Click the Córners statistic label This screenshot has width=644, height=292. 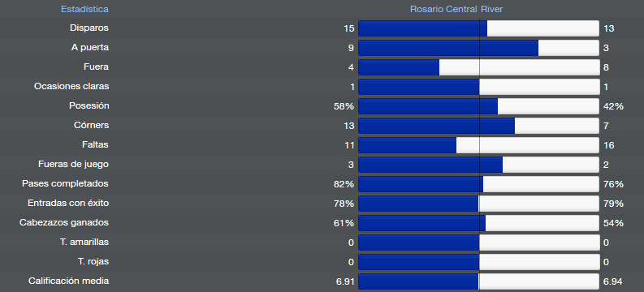point(91,126)
